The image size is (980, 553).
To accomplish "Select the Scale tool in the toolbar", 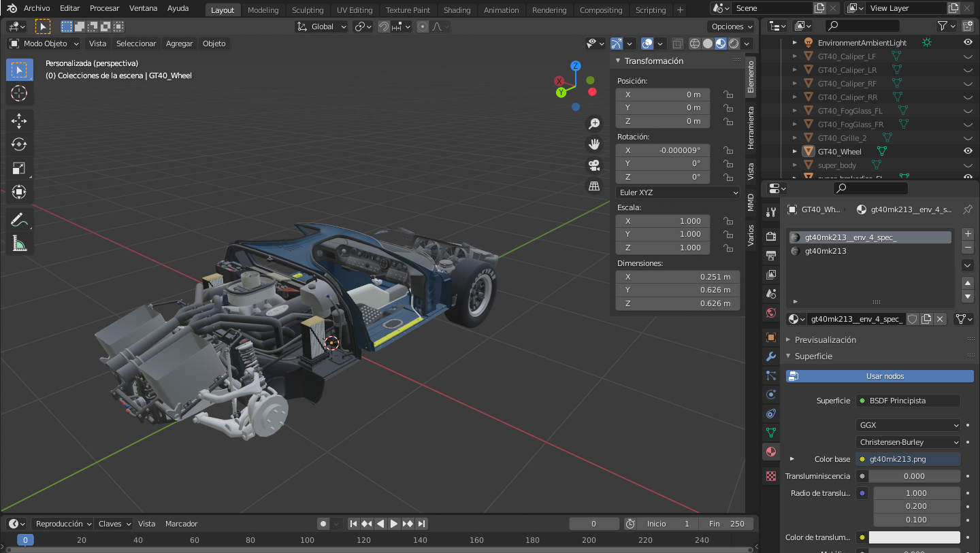I will [x=19, y=168].
